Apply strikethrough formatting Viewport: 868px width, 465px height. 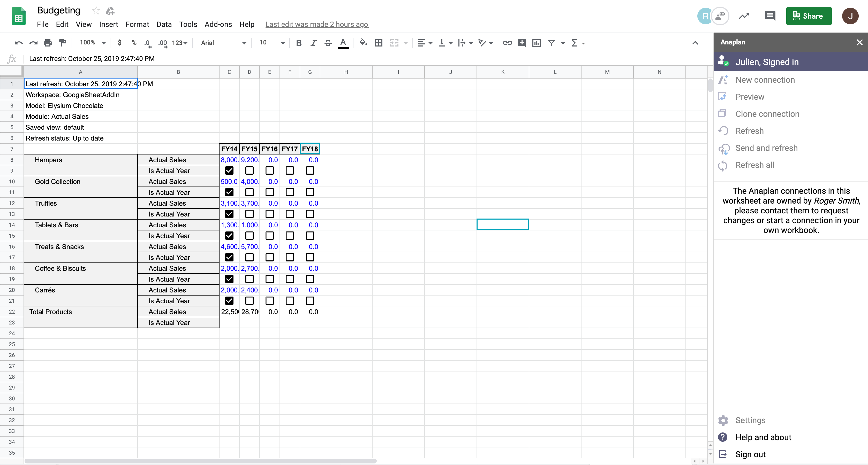point(328,43)
